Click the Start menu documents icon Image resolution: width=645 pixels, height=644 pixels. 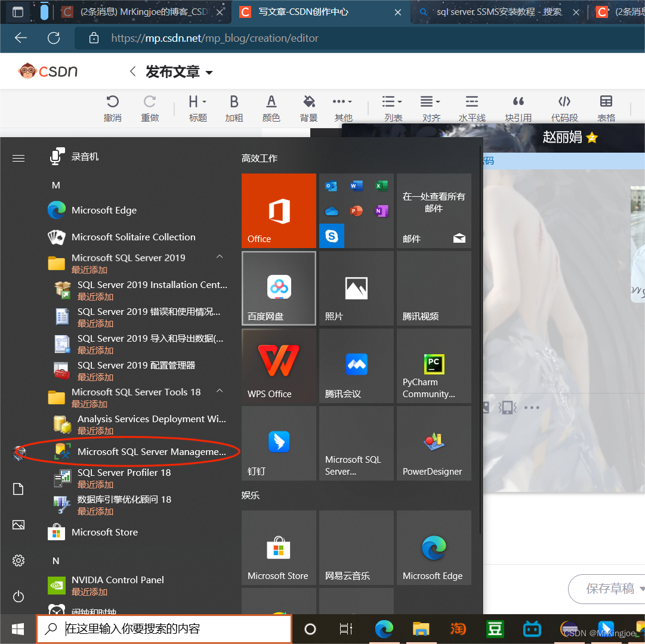pos(18,489)
